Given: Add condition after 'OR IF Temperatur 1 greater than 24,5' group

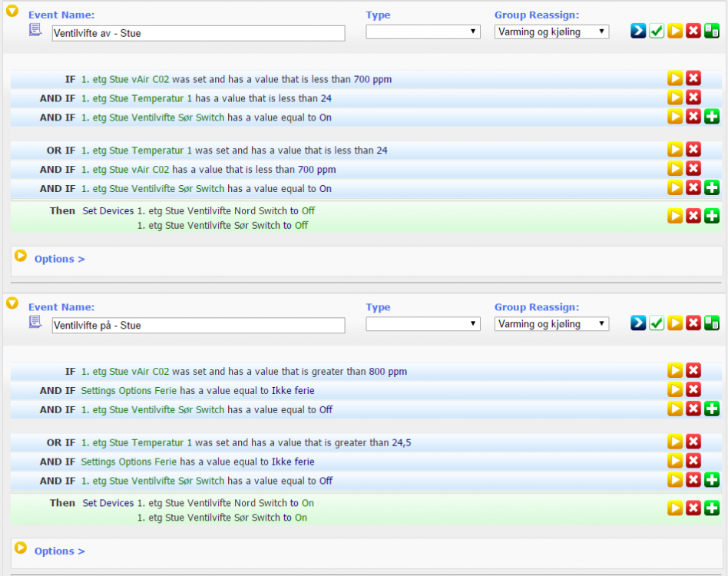Looking at the screenshot, I should [712, 480].
